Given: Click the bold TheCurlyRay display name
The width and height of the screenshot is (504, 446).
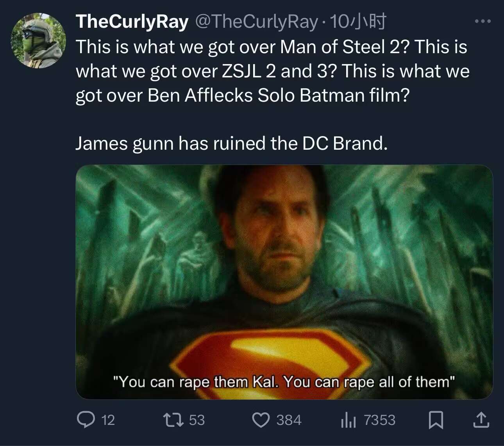Looking at the screenshot, I should click(132, 21).
